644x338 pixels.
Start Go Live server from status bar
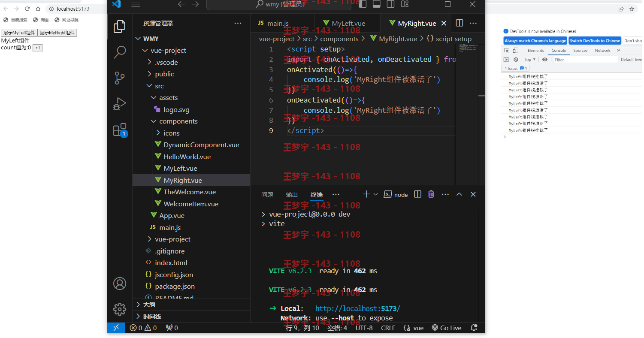(447, 328)
